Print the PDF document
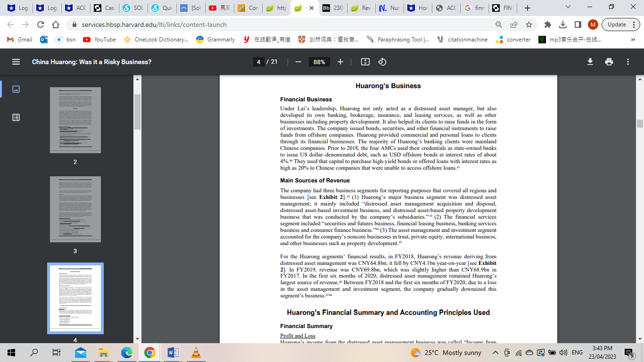Viewport: 644px width, 362px height. point(609,62)
